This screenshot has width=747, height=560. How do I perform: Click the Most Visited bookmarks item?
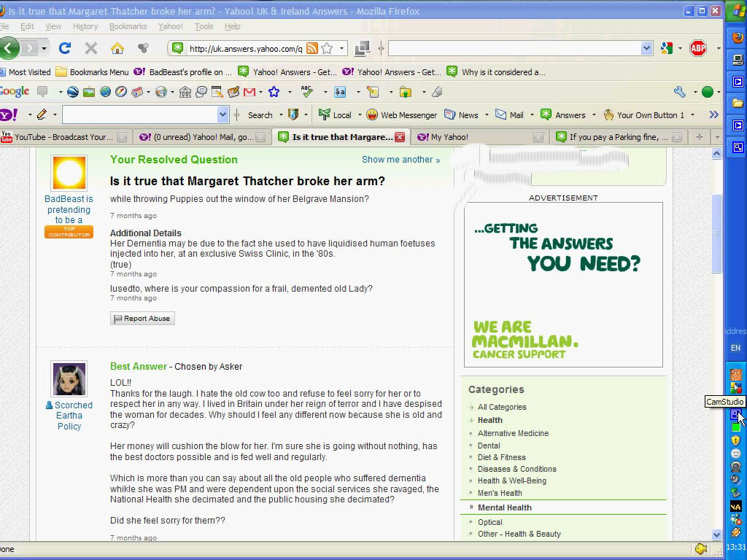pos(26,72)
